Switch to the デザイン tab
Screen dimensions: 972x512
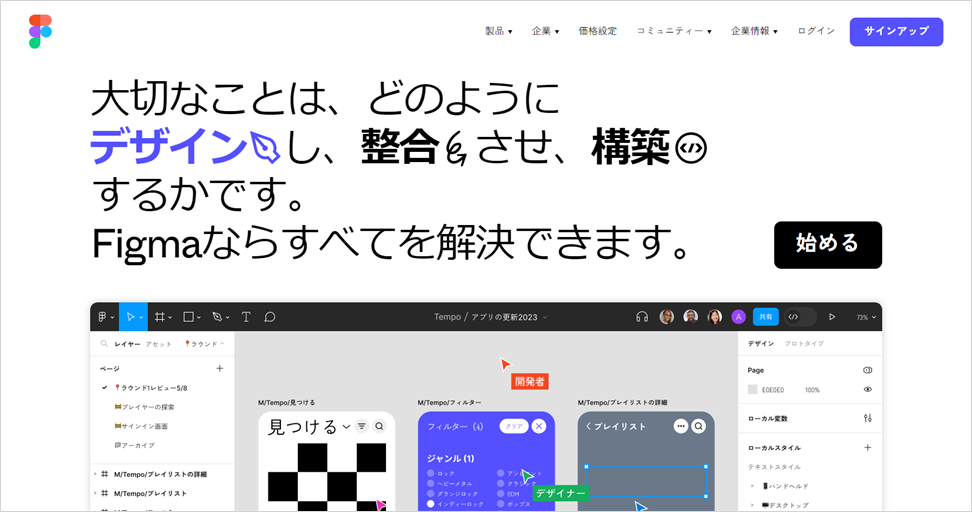click(x=761, y=343)
